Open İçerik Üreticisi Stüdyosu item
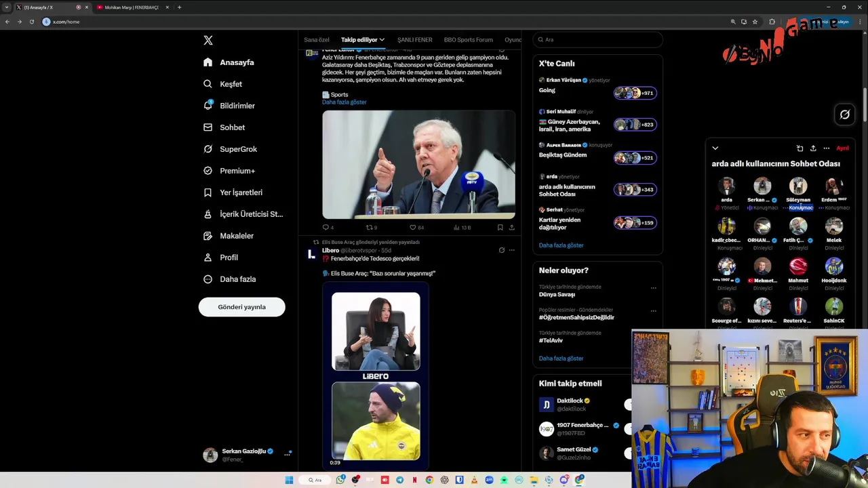Viewport: 868px width, 488px height. pyautogui.click(x=243, y=214)
